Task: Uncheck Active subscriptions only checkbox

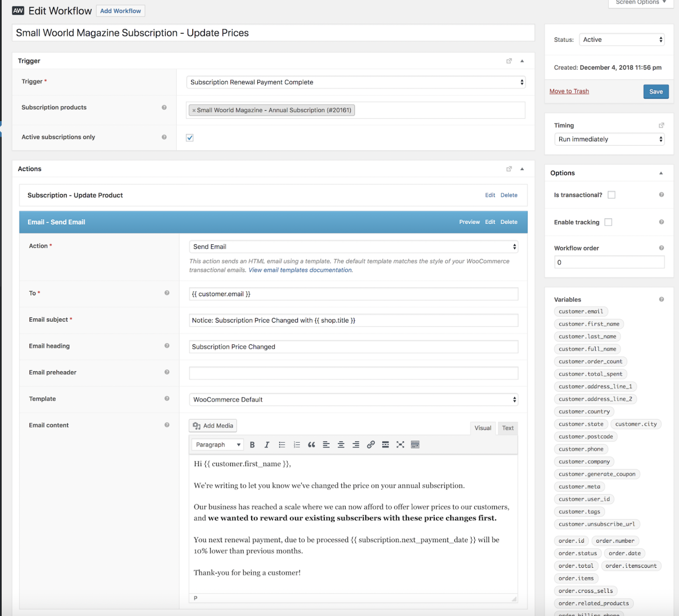Action: pos(190,138)
